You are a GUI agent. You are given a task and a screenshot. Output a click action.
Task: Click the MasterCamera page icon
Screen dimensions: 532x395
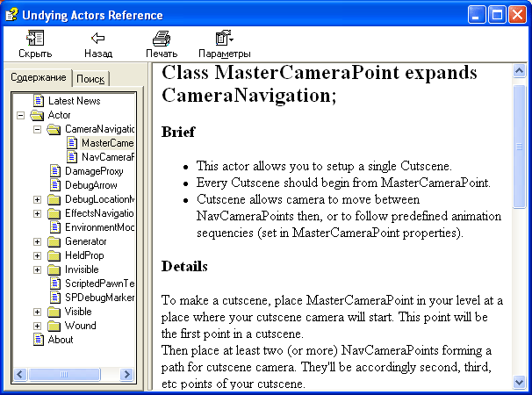pyautogui.click(x=72, y=143)
